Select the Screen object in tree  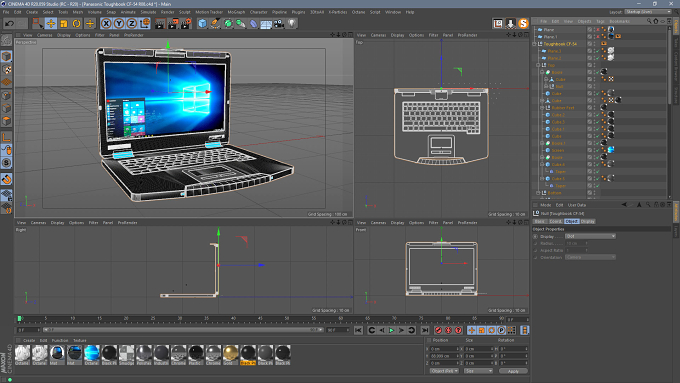558,150
